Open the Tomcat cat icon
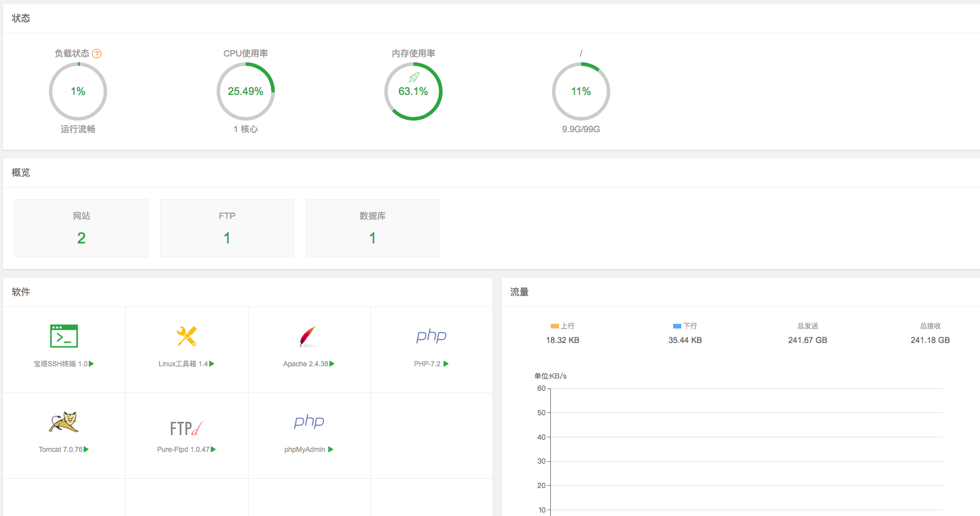 [63, 422]
